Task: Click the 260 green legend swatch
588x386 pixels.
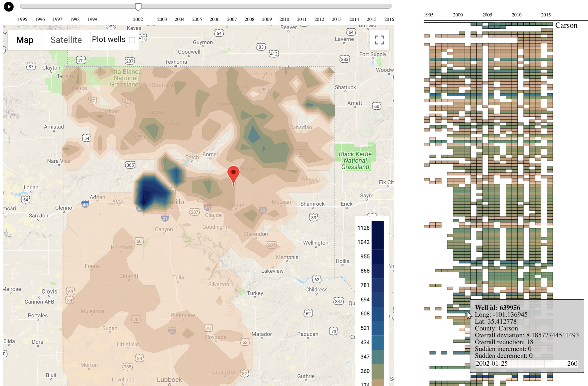Action: (x=377, y=371)
